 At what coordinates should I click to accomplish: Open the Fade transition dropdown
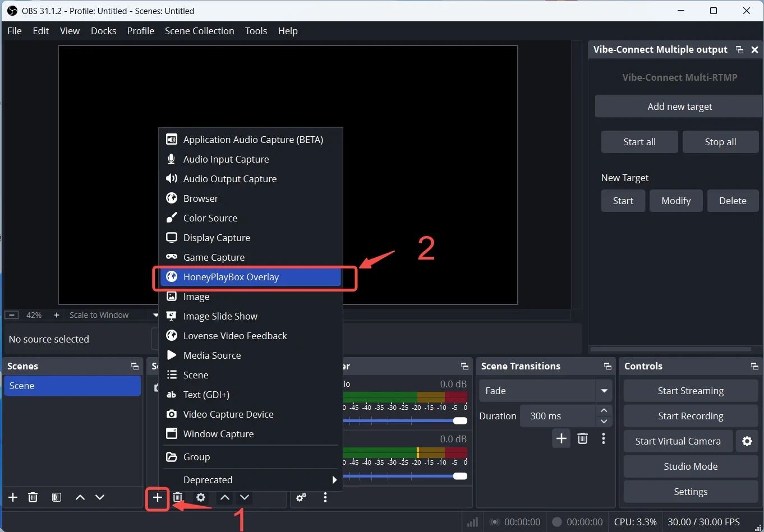click(604, 391)
